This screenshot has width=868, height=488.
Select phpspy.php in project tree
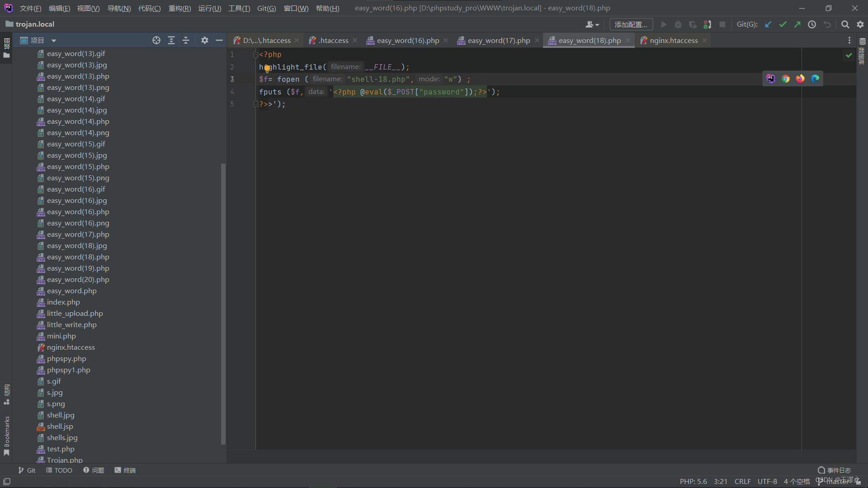click(66, 359)
